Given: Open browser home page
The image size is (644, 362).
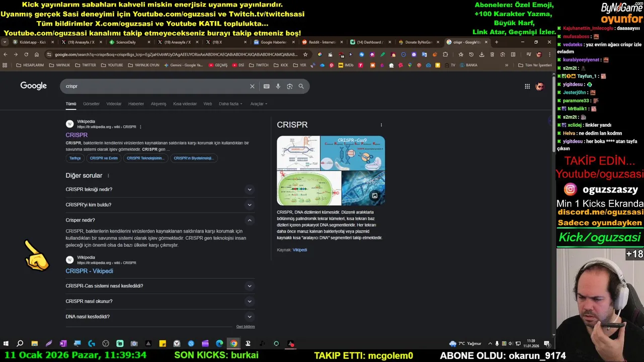Looking at the screenshot, I should (37, 54).
